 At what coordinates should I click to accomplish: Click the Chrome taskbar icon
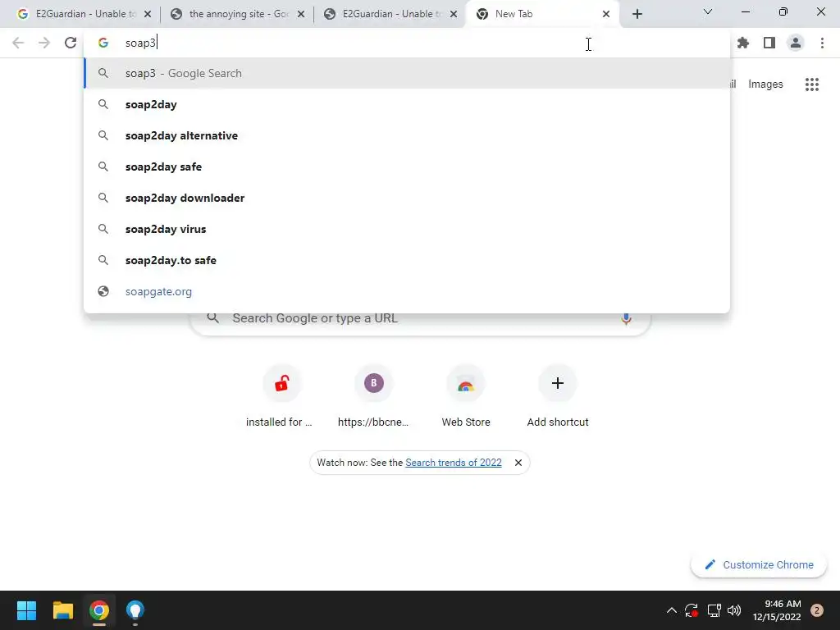click(x=99, y=610)
